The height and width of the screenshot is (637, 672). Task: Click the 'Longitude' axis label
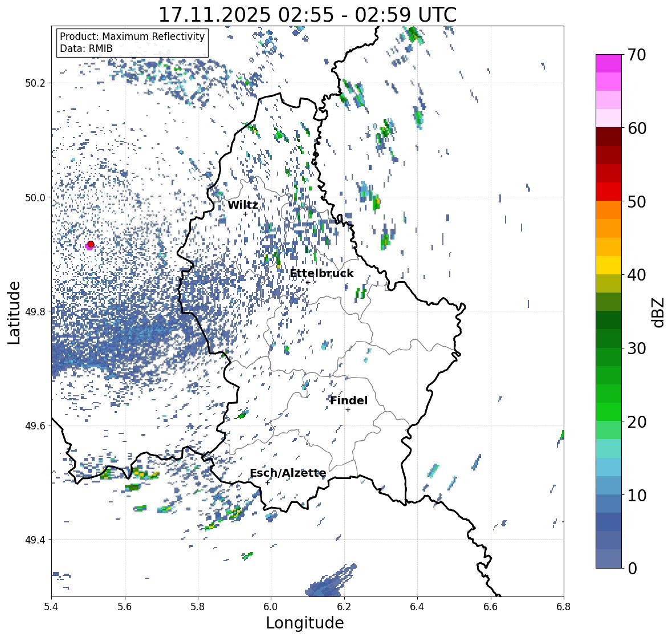(x=305, y=623)
